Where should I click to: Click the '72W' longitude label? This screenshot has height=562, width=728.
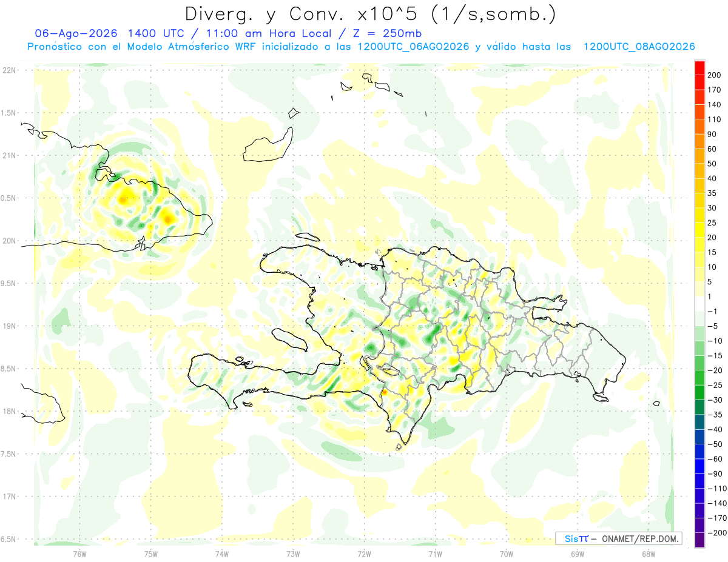point(364,554)
